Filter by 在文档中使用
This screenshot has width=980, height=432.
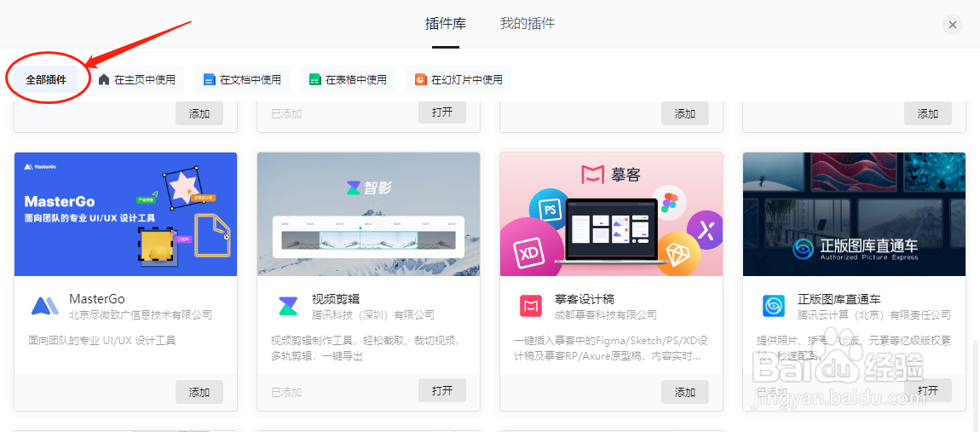click(x=242, y=79)
